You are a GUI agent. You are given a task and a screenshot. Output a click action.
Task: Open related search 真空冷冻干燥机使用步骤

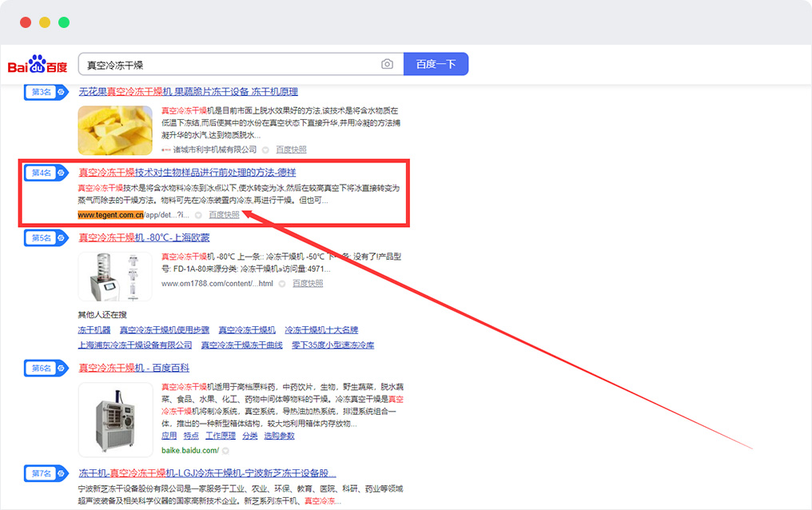point(165,330)
